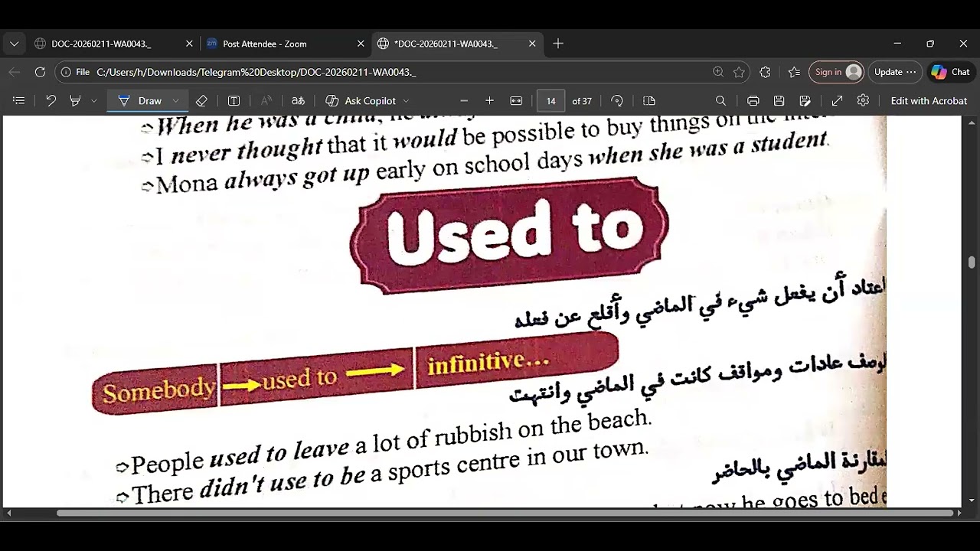Zoom in the PDF with plus
The height and width of the screenshot is (551, 980).
[490, 100]
